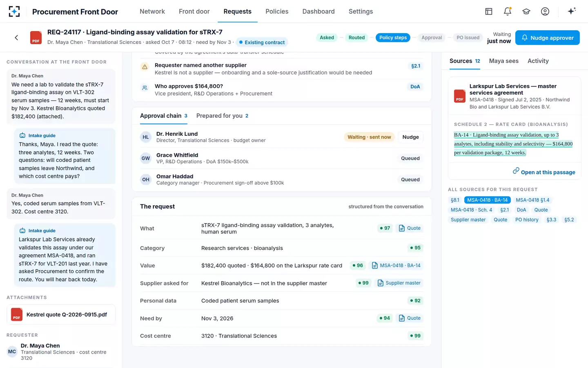Switch to the Maya sees tab
Screen dimensions: 588x368
[x=504, y=61]
